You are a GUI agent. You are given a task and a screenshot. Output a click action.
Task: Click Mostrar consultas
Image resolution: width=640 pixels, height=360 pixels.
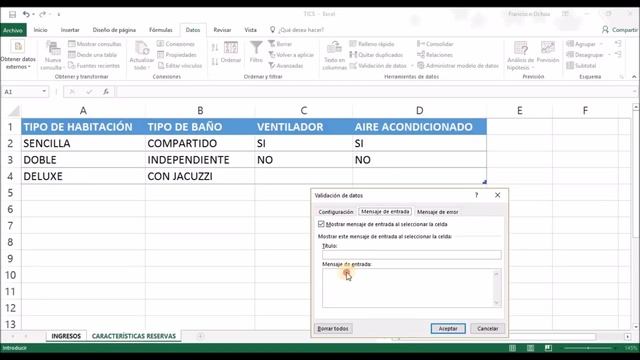click(x=95, y=44)
